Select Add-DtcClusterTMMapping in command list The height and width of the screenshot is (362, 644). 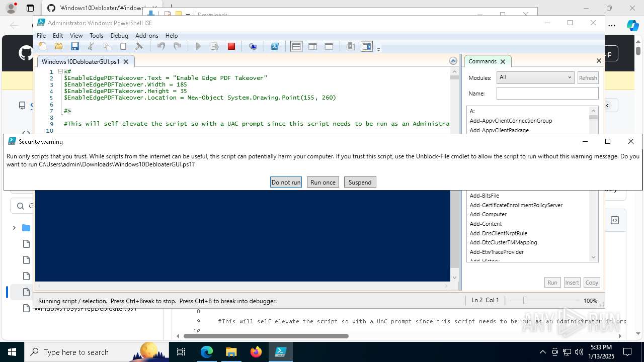(503, 242)
